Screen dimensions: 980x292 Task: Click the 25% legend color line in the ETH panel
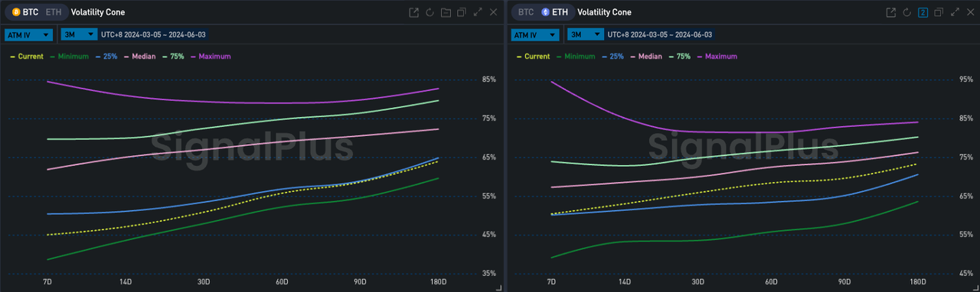tap(605, 57)
